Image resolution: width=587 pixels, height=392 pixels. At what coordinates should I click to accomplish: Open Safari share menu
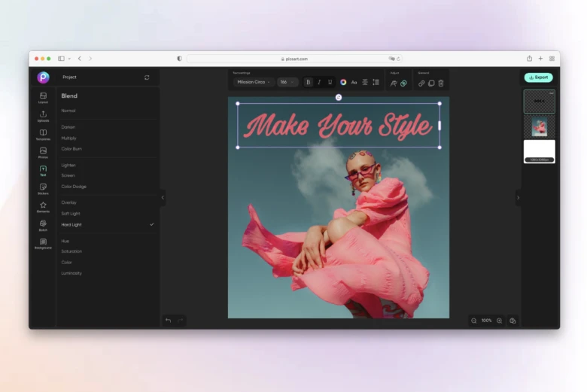click(529, 59)
